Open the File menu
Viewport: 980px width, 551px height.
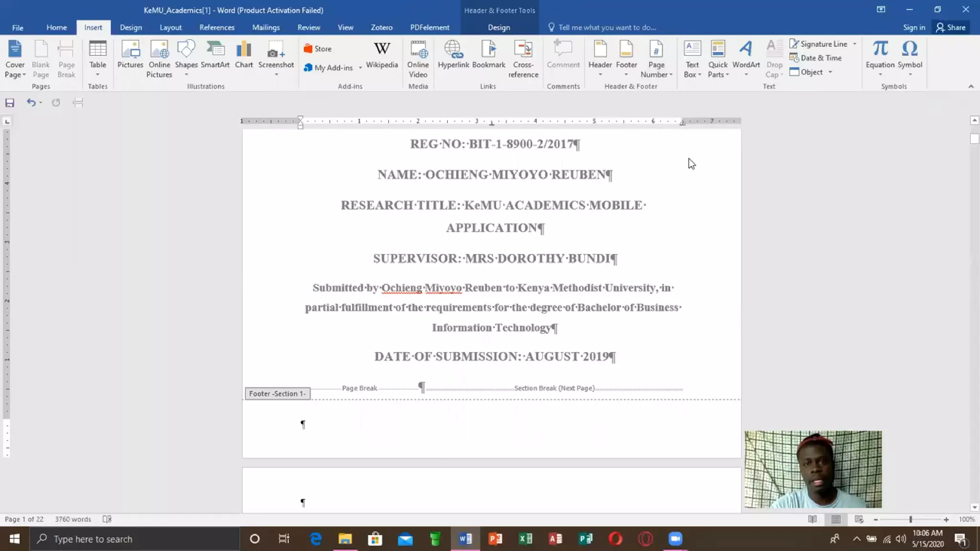(18, 27)
